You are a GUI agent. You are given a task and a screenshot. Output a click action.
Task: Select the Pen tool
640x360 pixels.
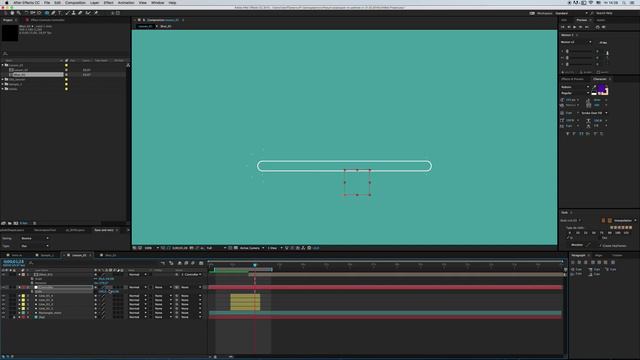[53, 13]
